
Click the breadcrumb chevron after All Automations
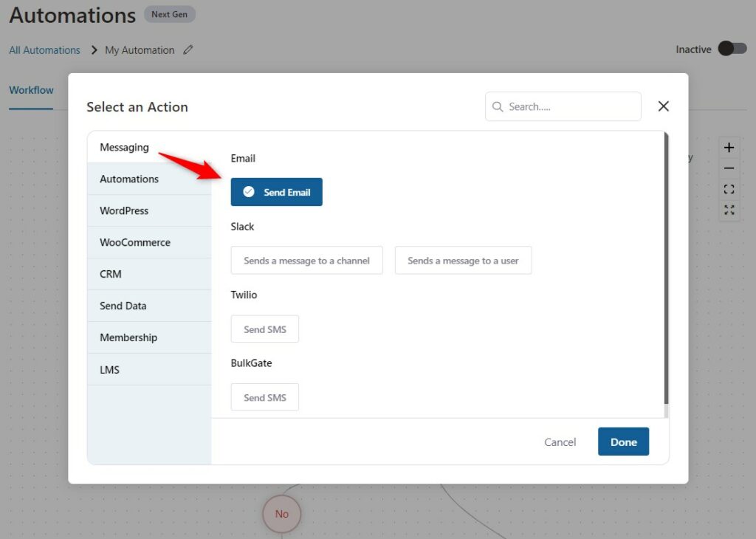(94, 50)
